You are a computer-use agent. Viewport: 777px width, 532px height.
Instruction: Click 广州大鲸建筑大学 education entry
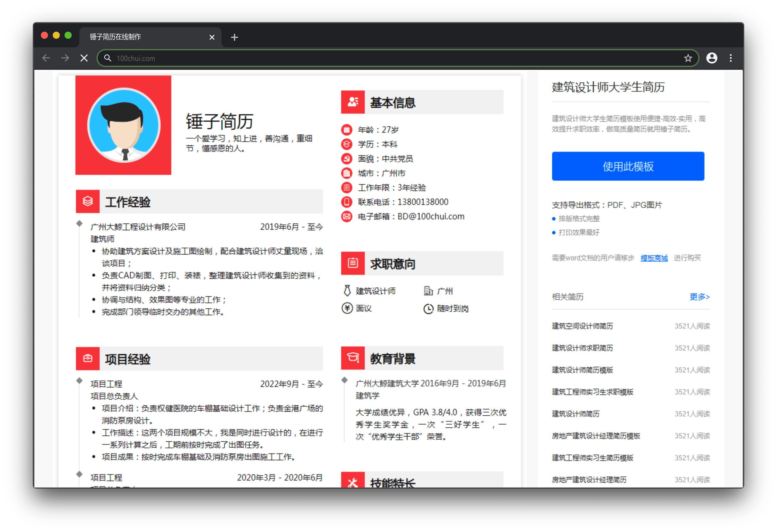[387, 383]
